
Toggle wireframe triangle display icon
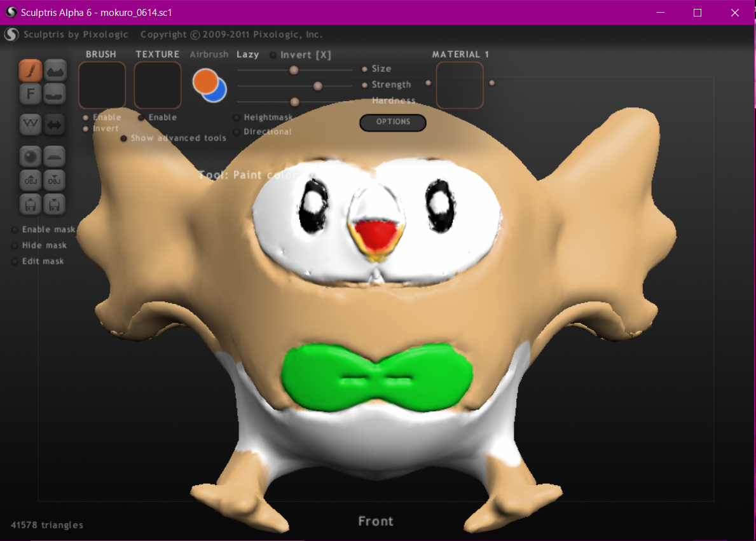[31, 125]
